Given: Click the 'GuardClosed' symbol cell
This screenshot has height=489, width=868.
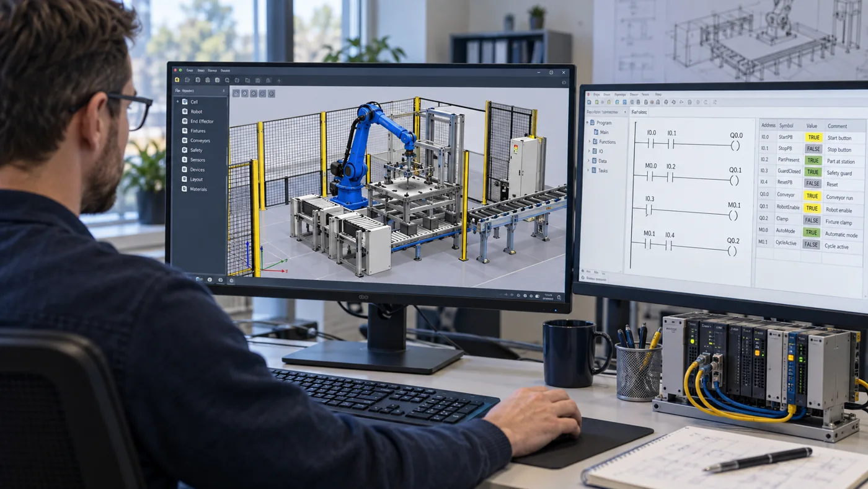Looking at the screenshot, I should pos(789,171).
